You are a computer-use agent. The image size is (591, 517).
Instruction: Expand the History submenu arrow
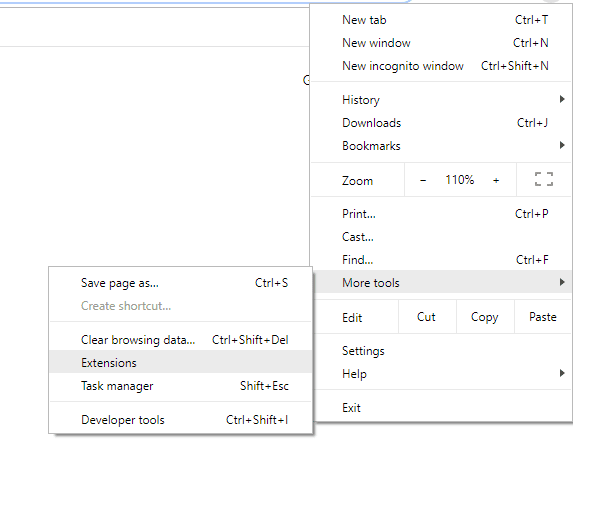click(562, 99)
